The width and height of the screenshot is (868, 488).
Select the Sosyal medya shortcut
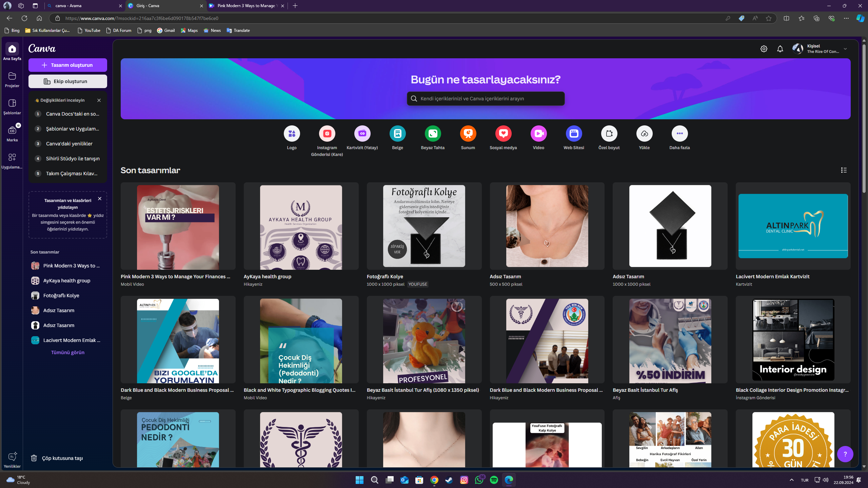click(x=503, y=134)
